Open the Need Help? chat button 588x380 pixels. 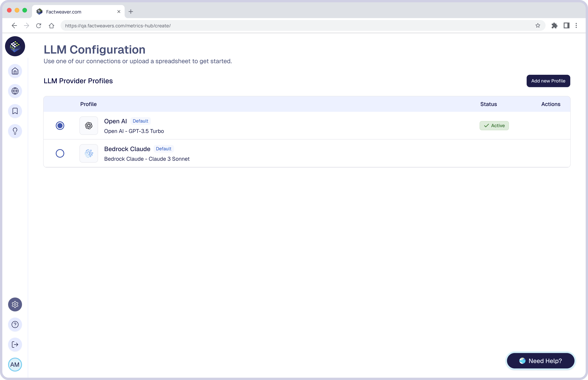pyautogui.click(x=541, y=361)
